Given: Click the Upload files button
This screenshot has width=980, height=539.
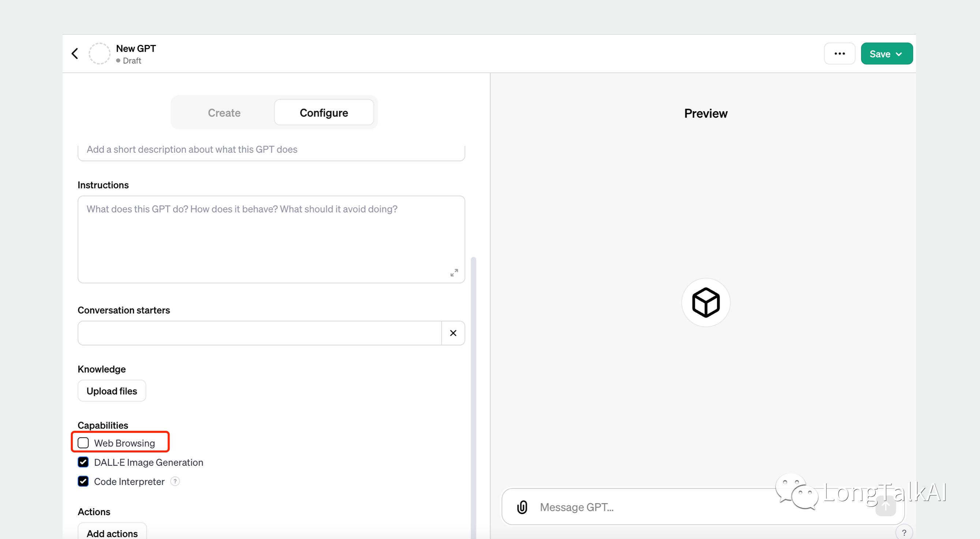Looking at the screenshot, I should (x=112, y=391).
